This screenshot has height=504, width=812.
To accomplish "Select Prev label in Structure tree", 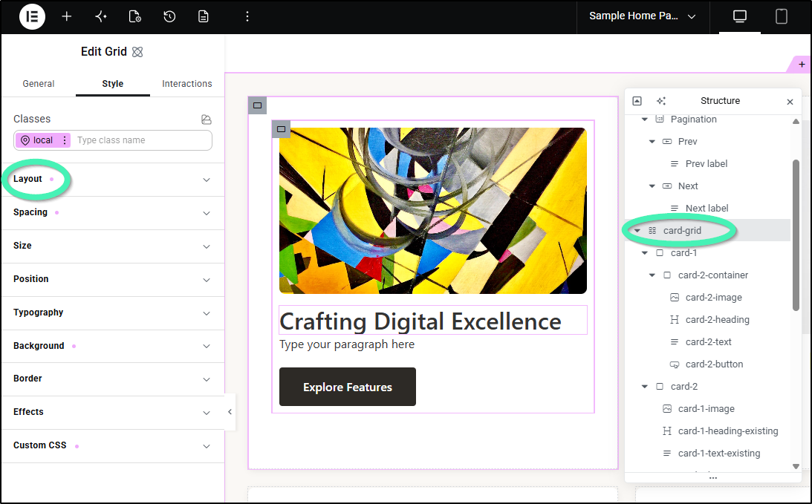I will 707,164.
